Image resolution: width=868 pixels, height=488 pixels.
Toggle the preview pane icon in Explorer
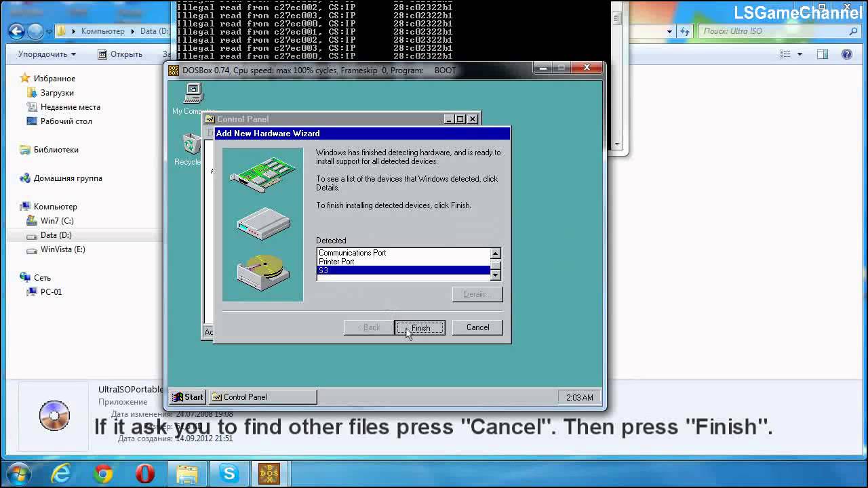[823, 54]
